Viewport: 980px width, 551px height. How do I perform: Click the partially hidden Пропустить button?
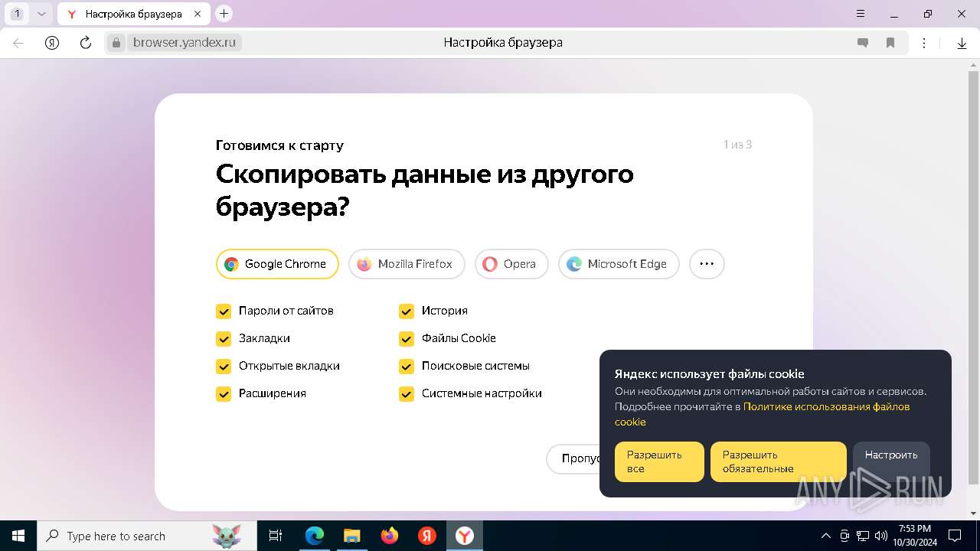pyautogui.click(x=573, y=458)
